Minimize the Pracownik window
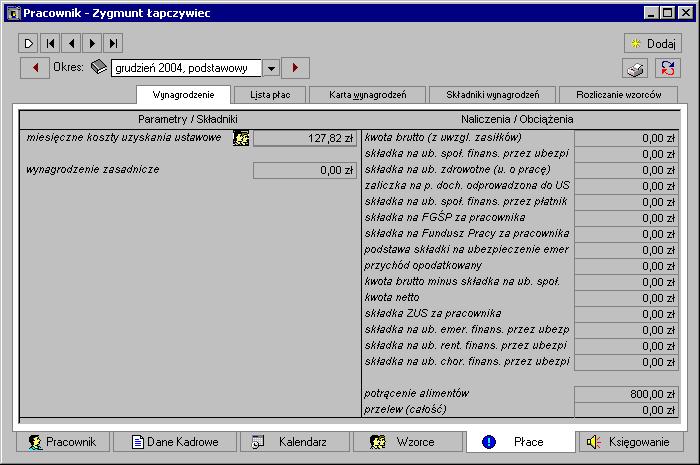The height and width of the screenshot is (465, 700). click(x=650, y=13)
